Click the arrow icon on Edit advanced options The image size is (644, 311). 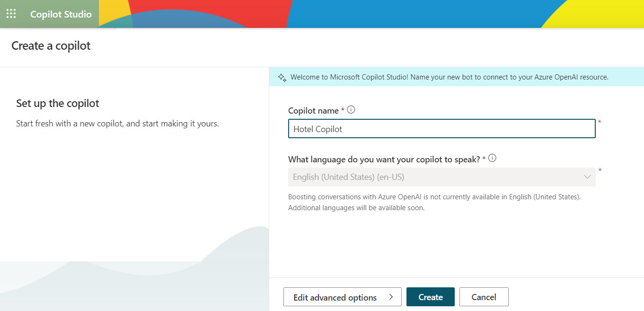coord(391,297)
